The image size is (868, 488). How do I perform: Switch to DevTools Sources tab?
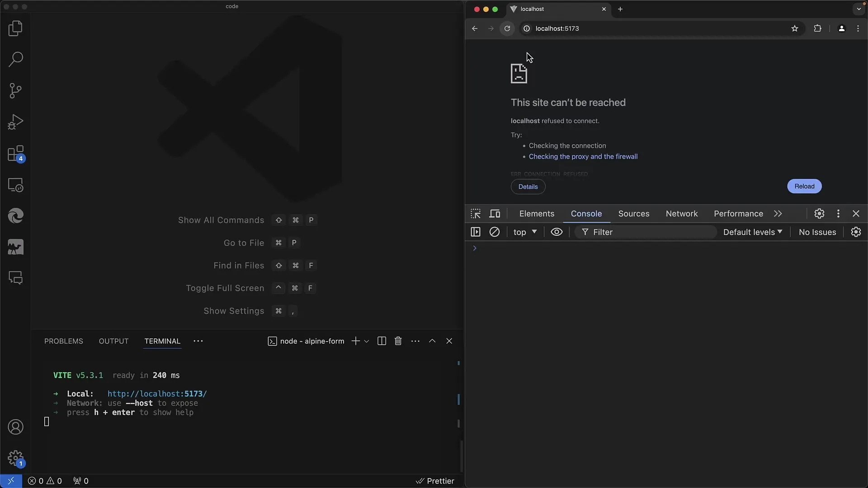pos(634,214)
